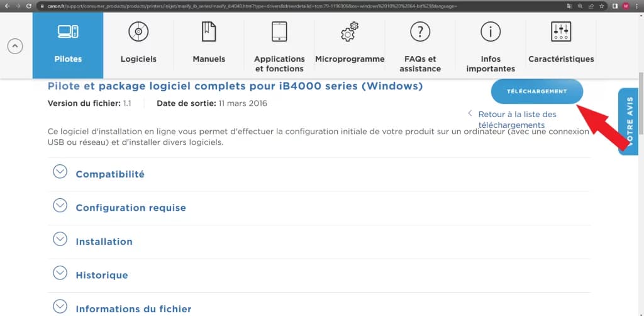Open the Pilotes tab
The image size is (644, 316).
[x=68, y=45]
